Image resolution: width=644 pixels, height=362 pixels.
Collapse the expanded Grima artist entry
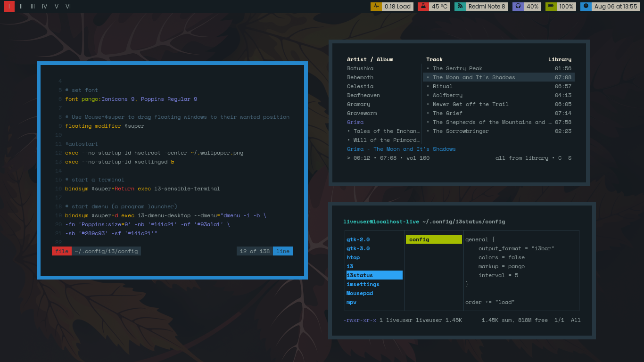pyautogui.click(x=355, y=122)
